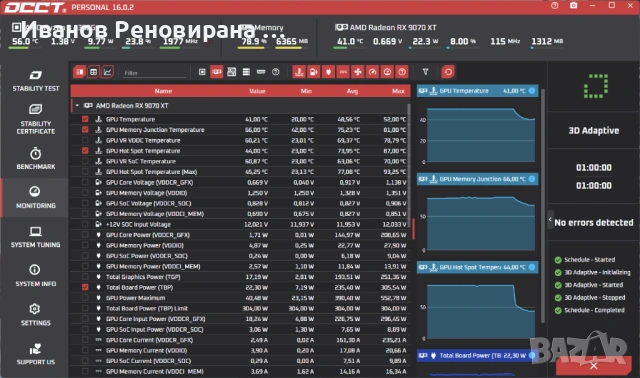Toggle the storage hardware filter icon

[246, 72]
